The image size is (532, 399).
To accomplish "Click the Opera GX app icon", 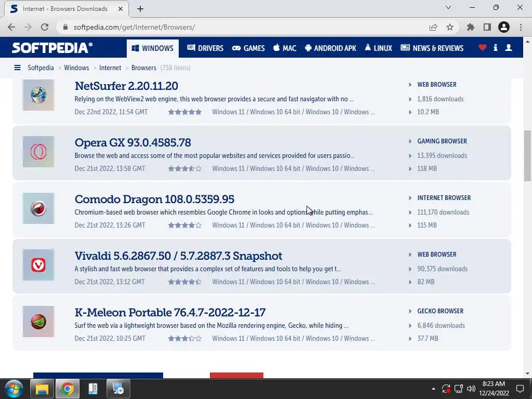I will coord(38,152).
